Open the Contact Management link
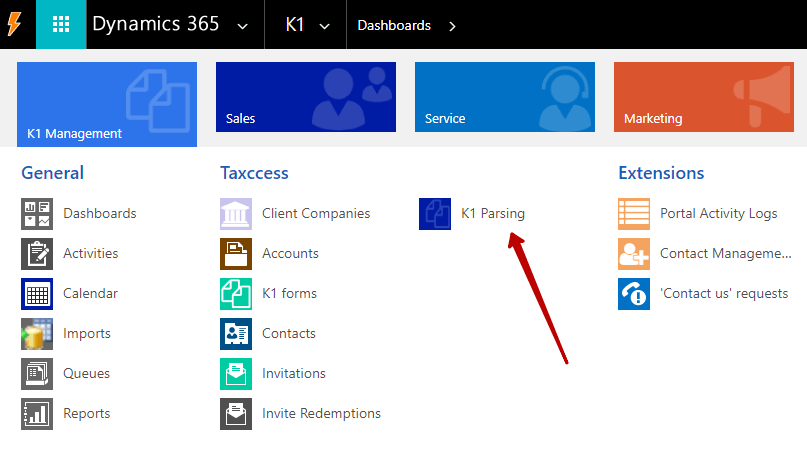The width and height of the screenshot is (807, 455). click(726, 253)
